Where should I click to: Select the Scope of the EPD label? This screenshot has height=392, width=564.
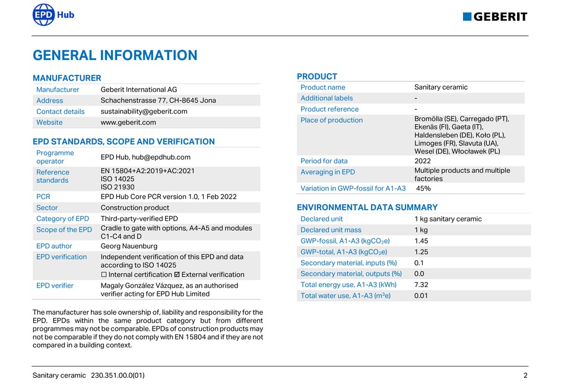(x=64, y=230)
